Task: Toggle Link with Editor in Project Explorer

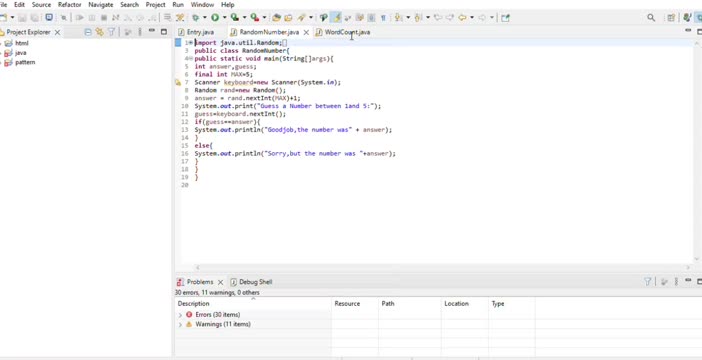Action: [99, 32]
